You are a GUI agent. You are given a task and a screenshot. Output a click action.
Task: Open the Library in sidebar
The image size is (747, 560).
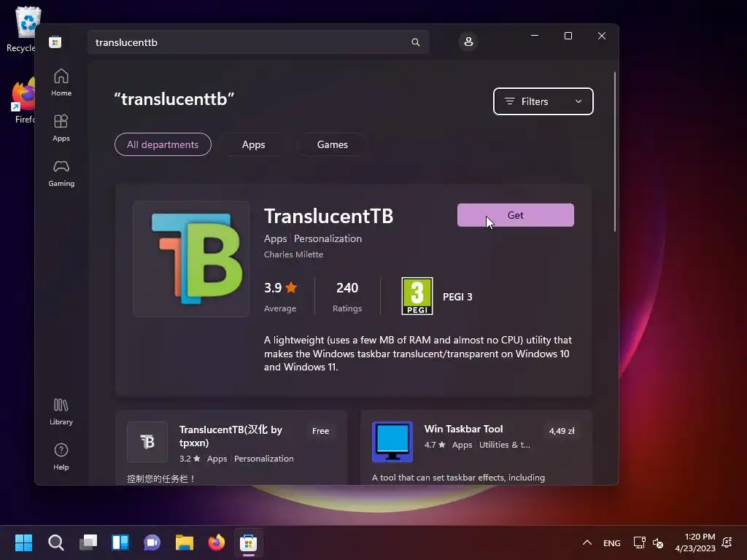click(x=61, y=411)
